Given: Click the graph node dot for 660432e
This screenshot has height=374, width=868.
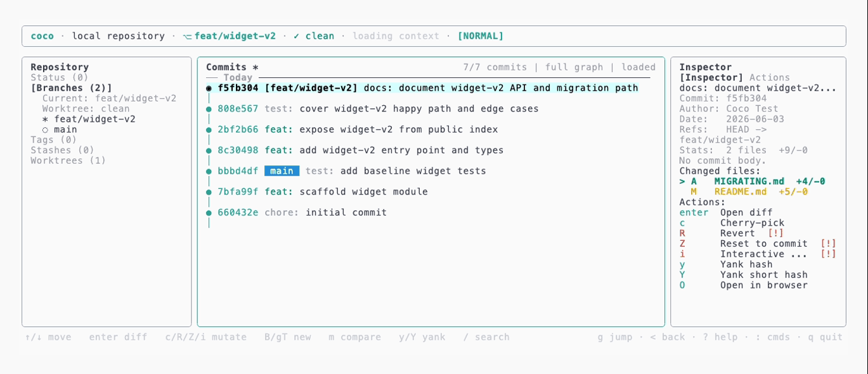Looking at the screenshot, I should (209, 213).
